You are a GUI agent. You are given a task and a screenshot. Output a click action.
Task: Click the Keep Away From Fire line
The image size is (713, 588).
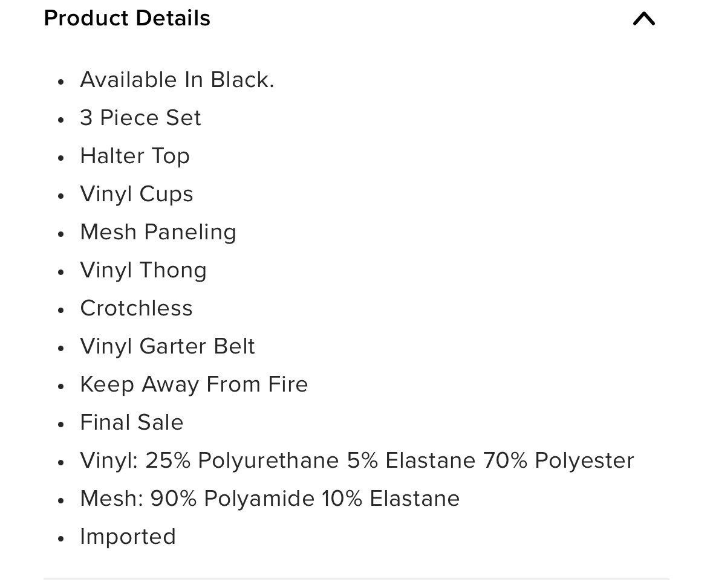point(194,384)
